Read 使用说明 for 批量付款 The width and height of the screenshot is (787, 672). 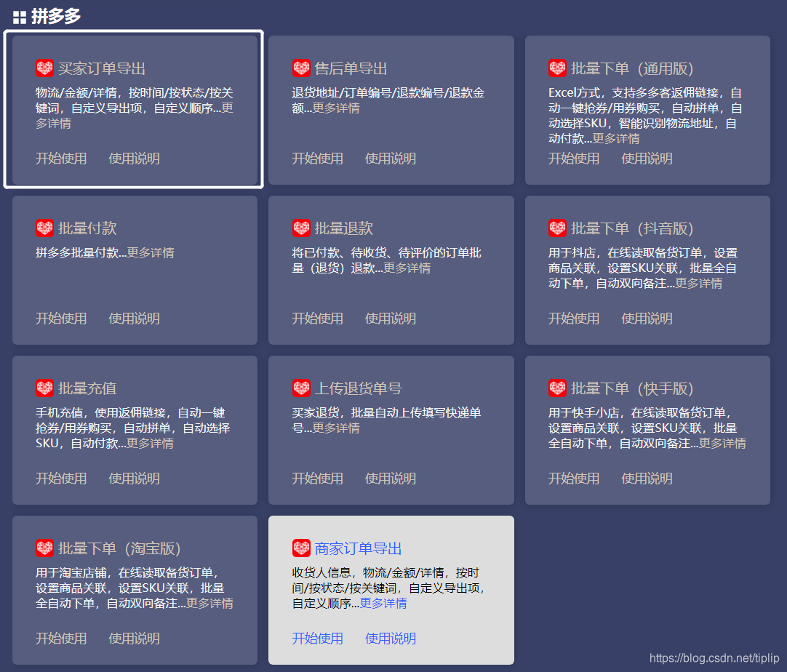tap(134, 319)
